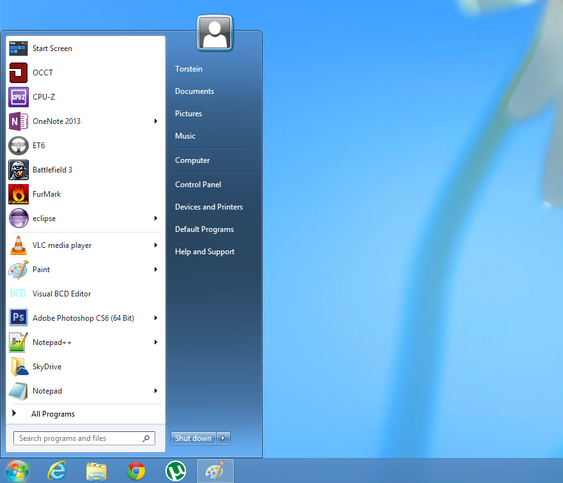
Task: Select the 'FurMark' program label
Action: (47, 194)
